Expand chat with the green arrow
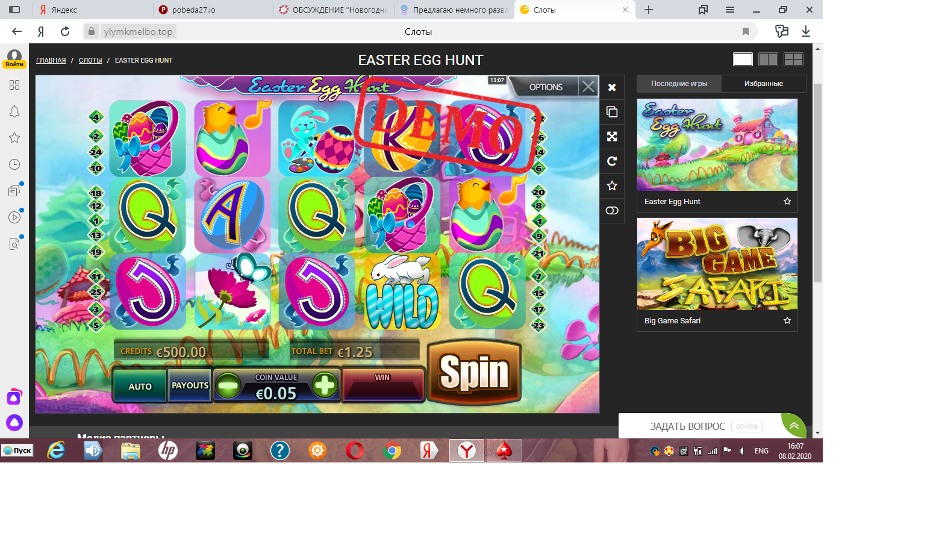936x560 pixels. click(794, 426)
